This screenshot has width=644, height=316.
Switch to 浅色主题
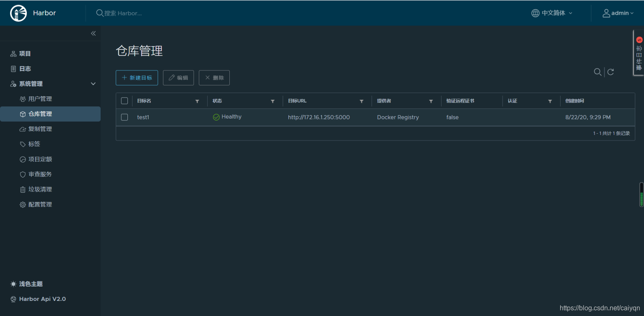(x=31, y=284)
